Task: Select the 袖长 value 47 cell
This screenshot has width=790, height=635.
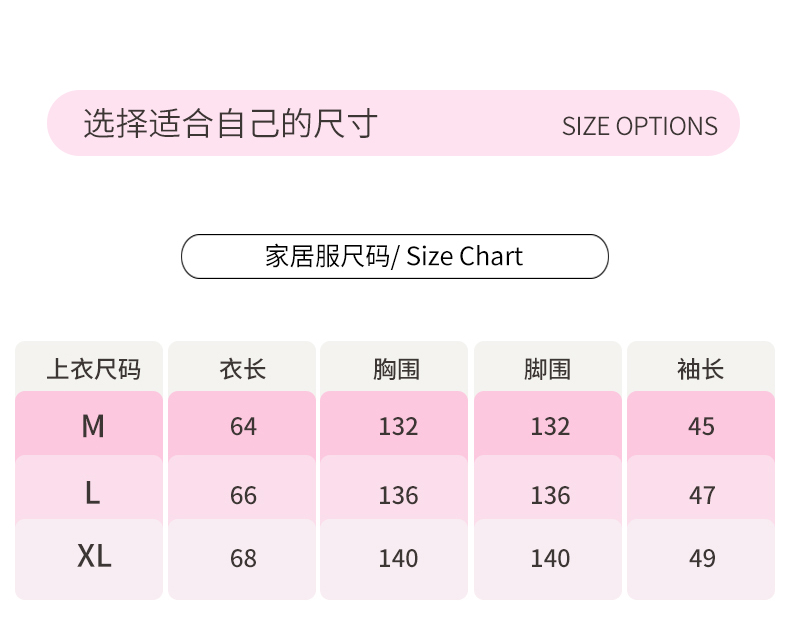Action: 702,495
